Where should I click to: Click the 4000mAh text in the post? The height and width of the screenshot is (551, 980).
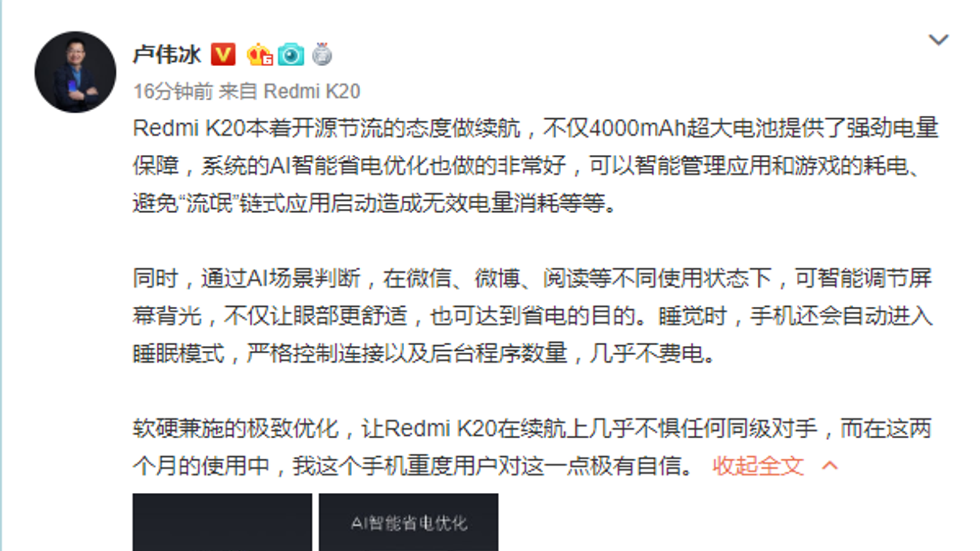pos(637,128)
